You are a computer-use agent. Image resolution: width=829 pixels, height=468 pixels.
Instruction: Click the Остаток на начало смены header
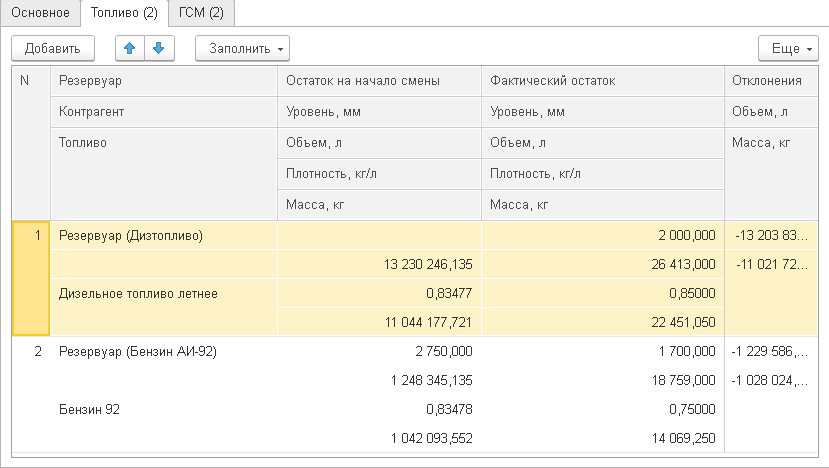362,81
